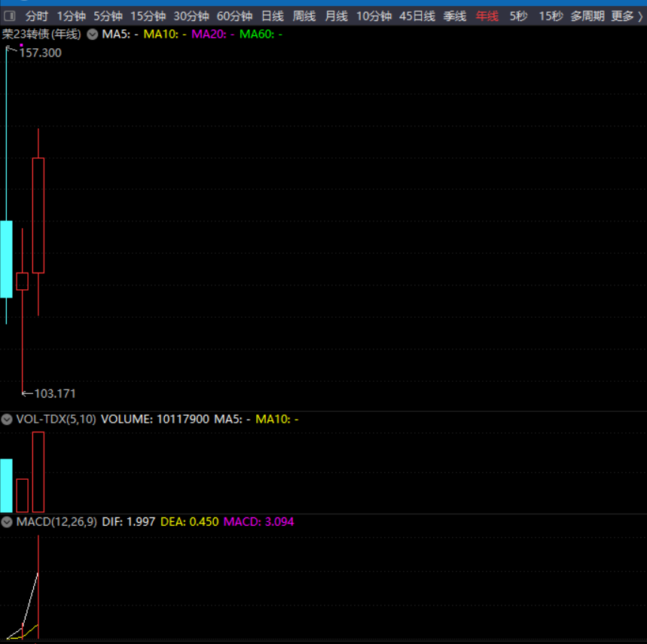Open the VOL-TDX indicator dropdown
The width and height of the screenshot is (647, 644).
(x=7, y=419)
